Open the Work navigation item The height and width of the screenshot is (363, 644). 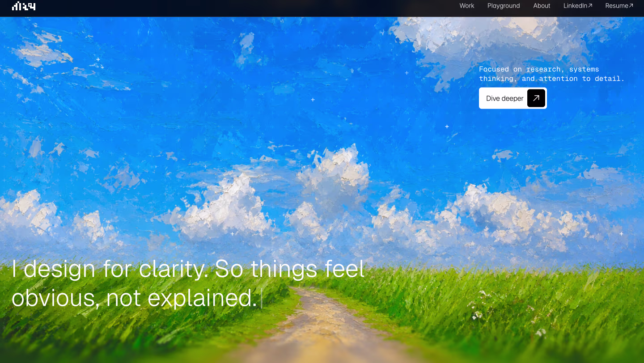coord(467,6)
